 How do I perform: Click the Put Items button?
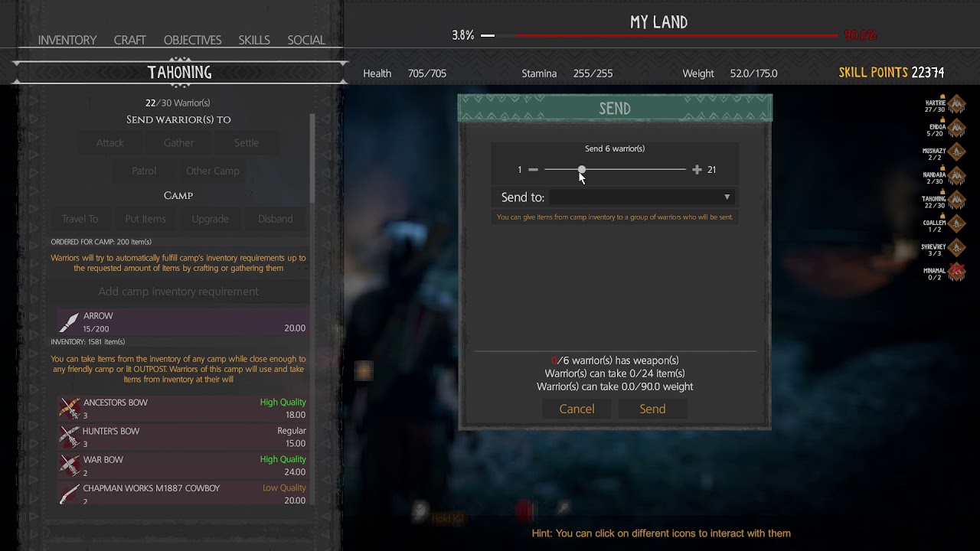point(145,219)
